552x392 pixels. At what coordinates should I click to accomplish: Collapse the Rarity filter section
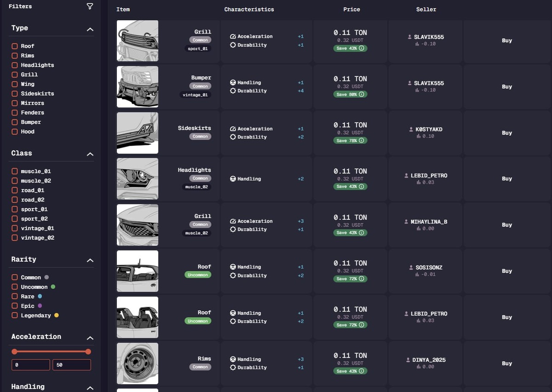pos(90,260)
